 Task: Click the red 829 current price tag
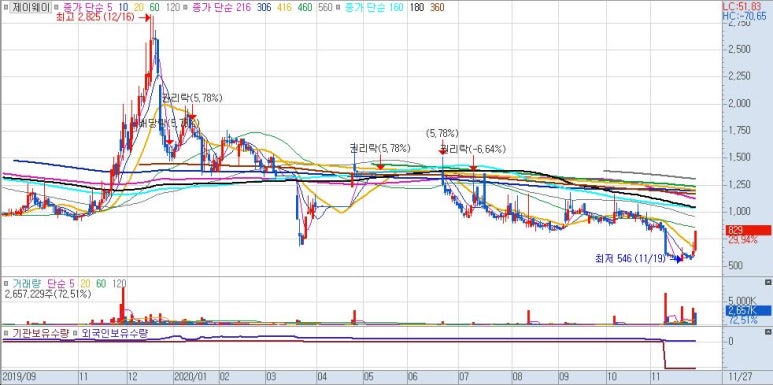point(748,230)
